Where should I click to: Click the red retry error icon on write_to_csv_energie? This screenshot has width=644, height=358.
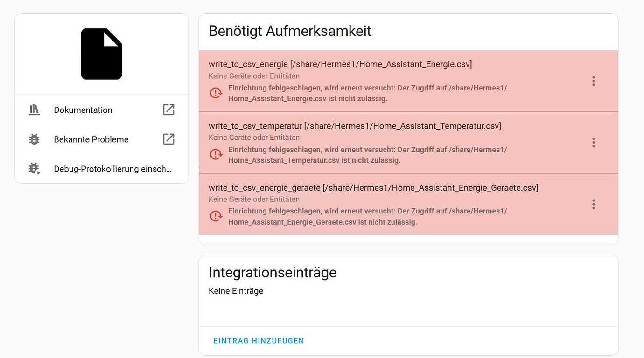[x=216, y=93]
